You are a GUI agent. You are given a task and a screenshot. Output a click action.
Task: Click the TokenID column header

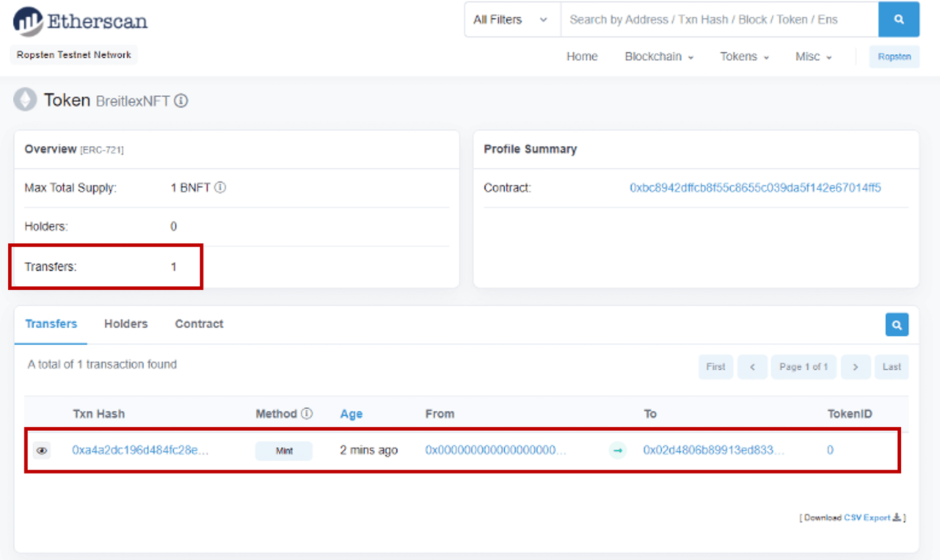pos(849,414)
